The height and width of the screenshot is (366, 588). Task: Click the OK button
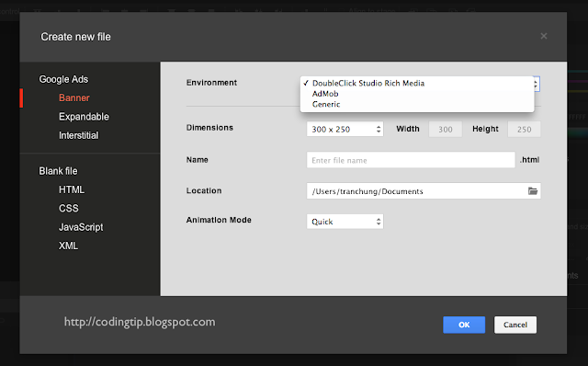pyautogui.click(x=464, y=325)
